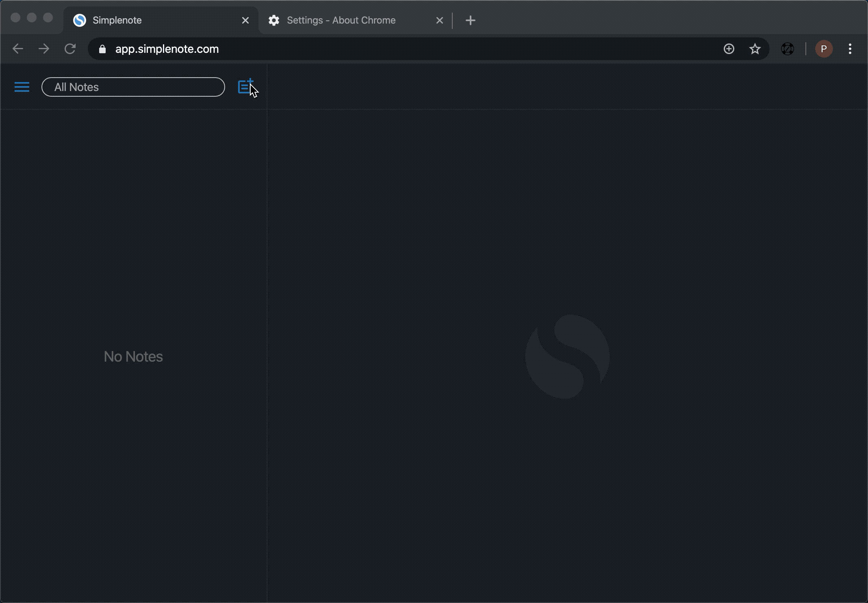Click the Simplenote favicon on the tab
The image size is (868, 603).
tap(80, 20)
